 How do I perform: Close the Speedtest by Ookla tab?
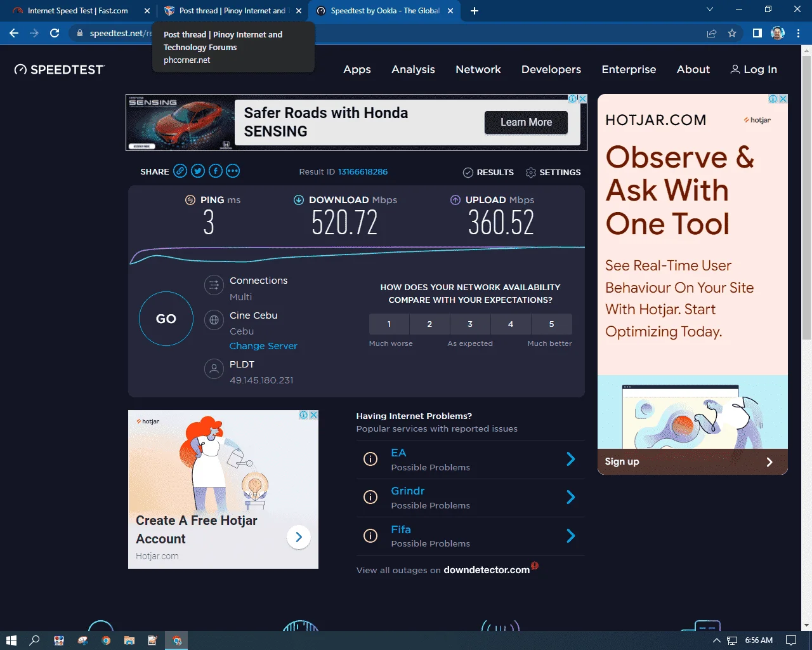(450, 11)
